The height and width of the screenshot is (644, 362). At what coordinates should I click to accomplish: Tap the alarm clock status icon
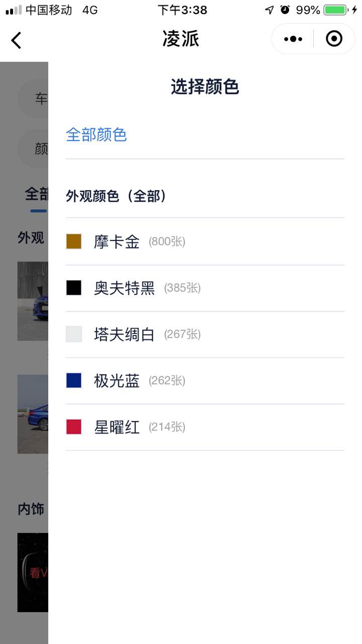(285, 10)
